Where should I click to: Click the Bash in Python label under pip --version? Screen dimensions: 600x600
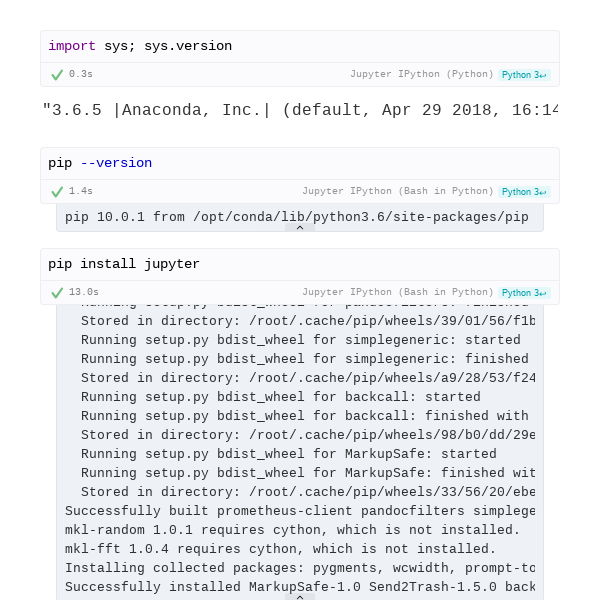click(x=398, y=191)
